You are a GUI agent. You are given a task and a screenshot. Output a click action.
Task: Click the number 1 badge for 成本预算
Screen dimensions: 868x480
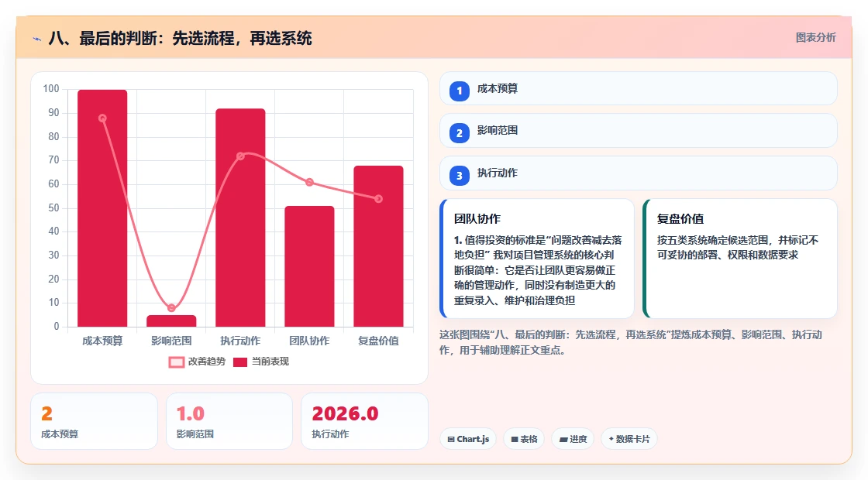[460, 91]
